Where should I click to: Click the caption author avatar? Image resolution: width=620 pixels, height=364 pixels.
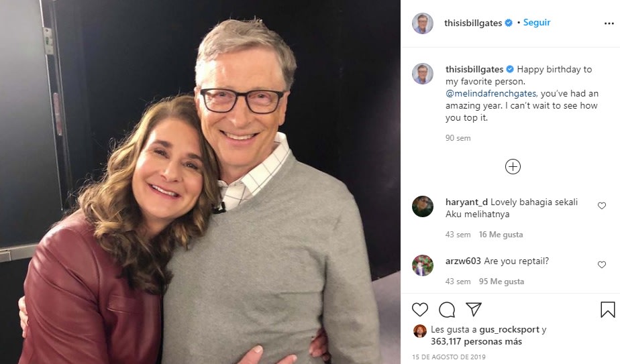pyautogui.click(x=423, y=74)
